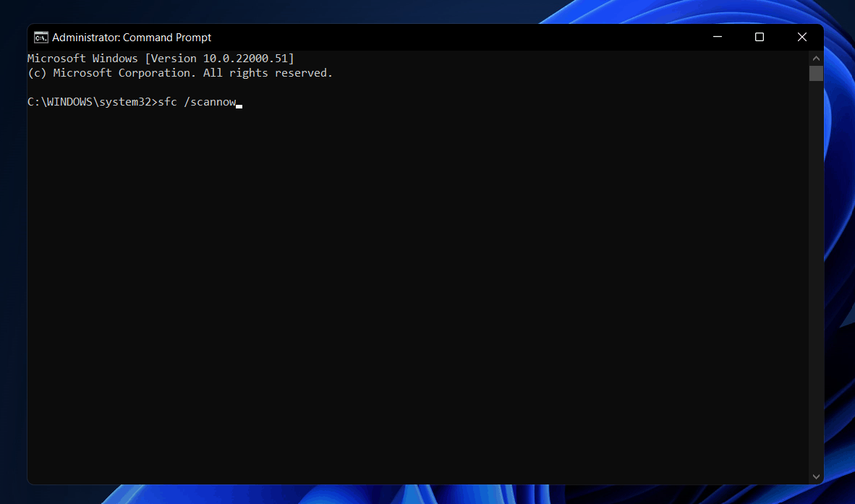The image size is (855, 504).
Task: Maximize the Command Prompt window
Action: [x=760, y=38]
